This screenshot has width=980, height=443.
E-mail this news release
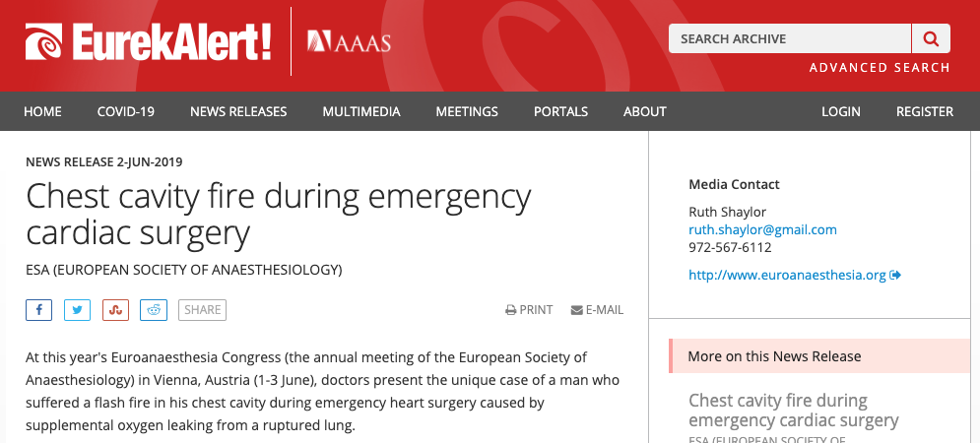597,310
